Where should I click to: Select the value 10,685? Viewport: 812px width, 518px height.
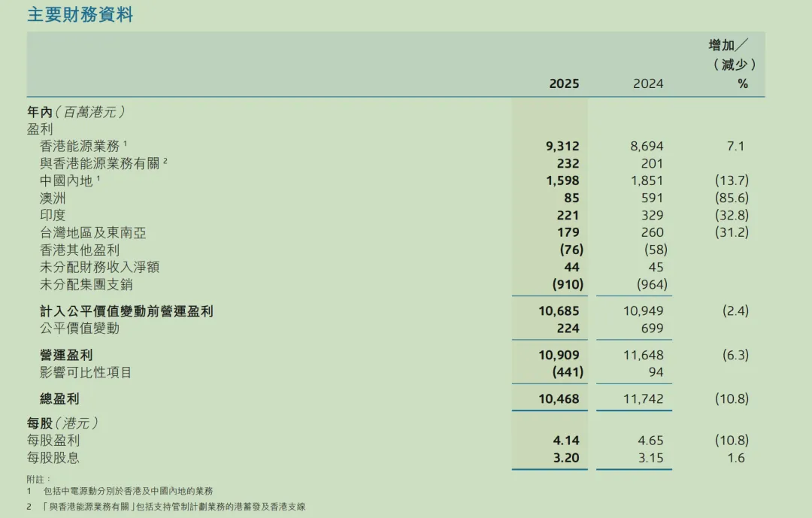click(x=559, y=310)
